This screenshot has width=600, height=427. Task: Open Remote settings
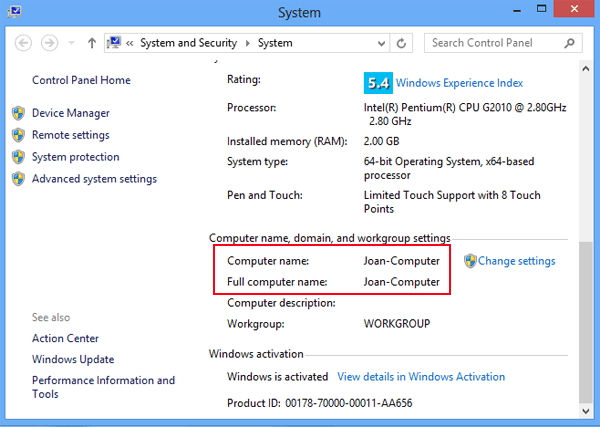[x=71, y=135]
